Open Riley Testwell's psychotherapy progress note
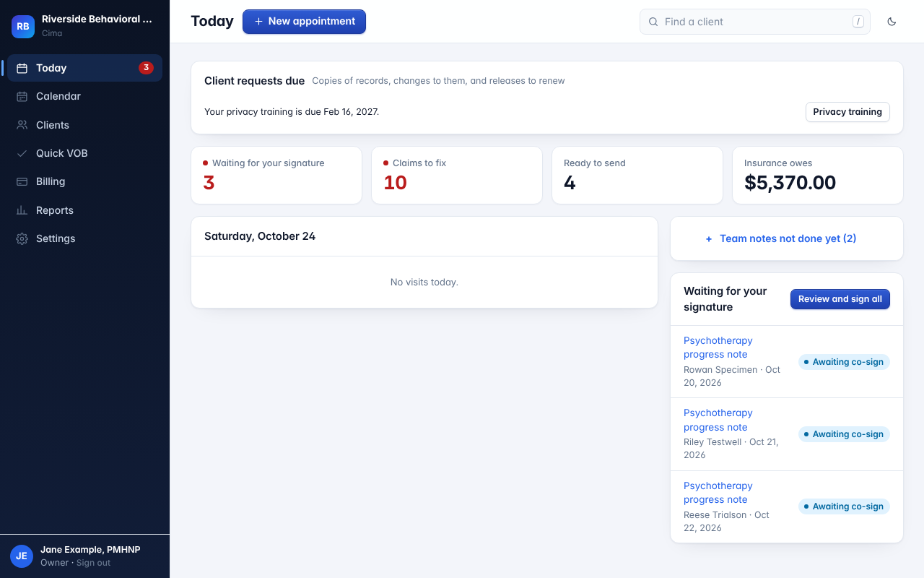924x578 pixels. pos(718,420)
